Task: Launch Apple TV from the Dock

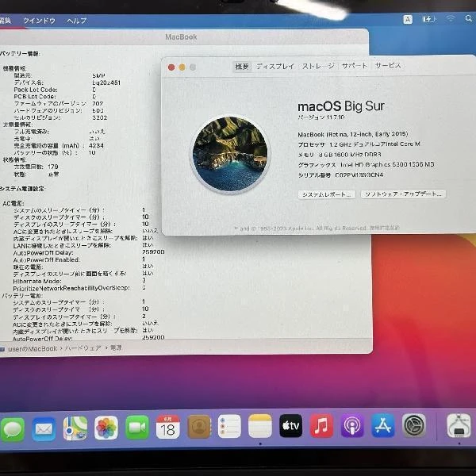Action: coord(291,425)
